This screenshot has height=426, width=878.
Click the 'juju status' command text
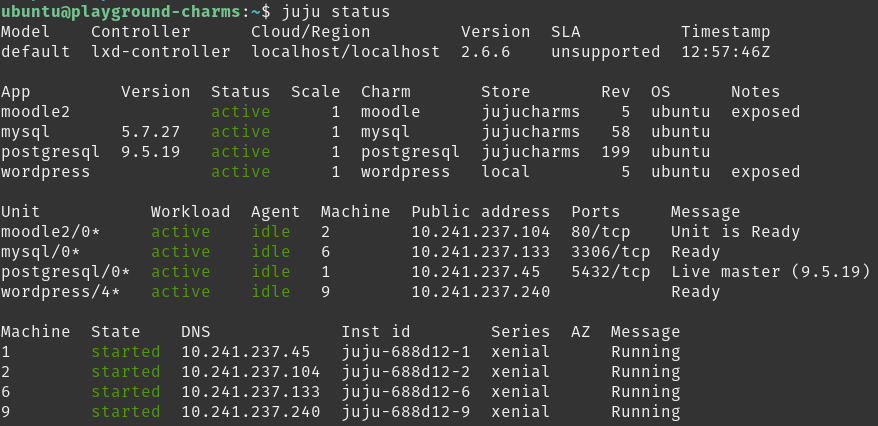[x=335, y=12]
